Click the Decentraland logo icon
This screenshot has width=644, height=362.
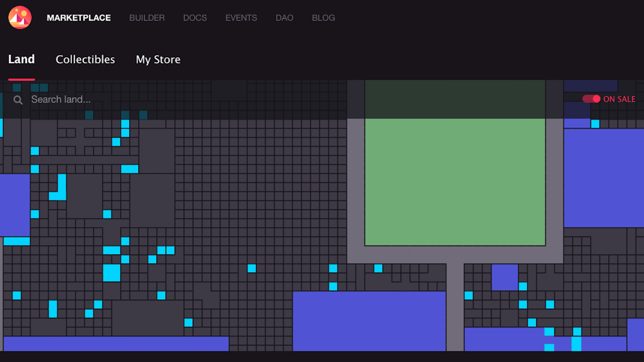pyautogui.click(x=20, y=18)
